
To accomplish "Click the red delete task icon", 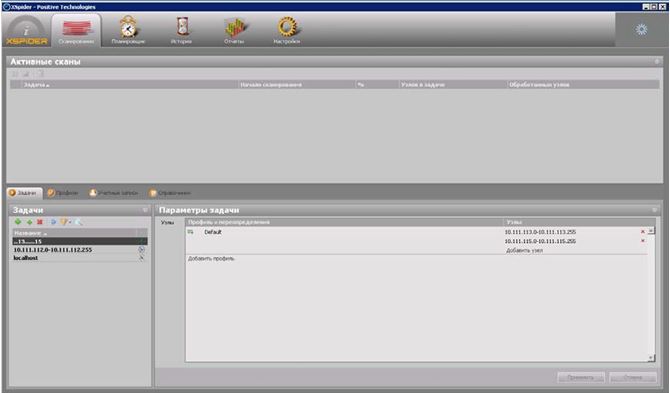I will [x=40, y=222].
